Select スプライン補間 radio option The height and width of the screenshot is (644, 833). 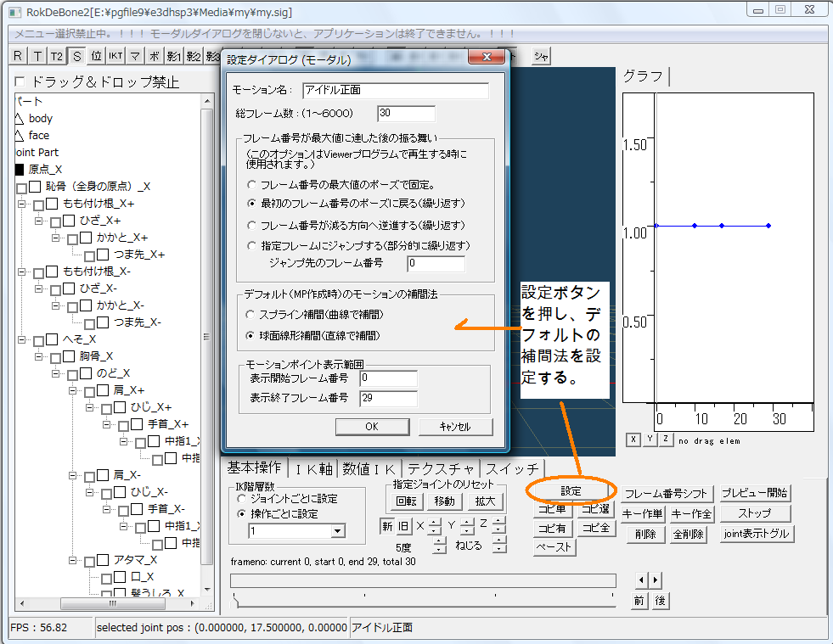click(x=251, y=314)
